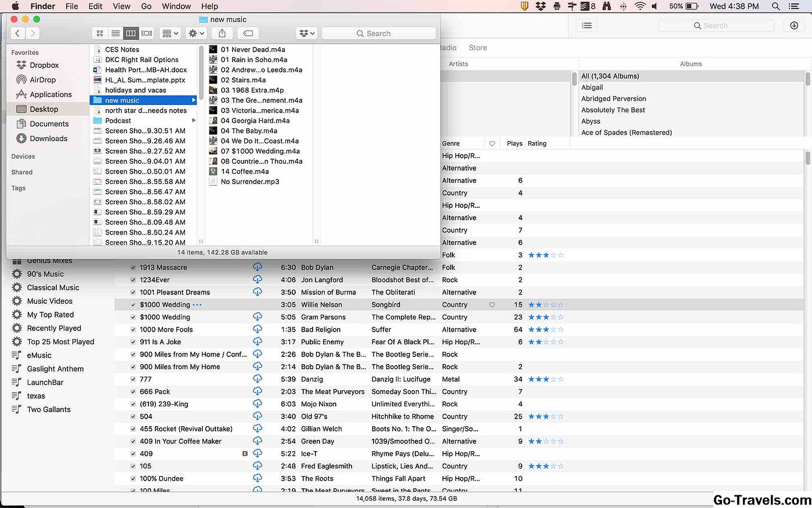The image size is (812, 508).
Task: Open the File menu
Action: (72, 6)
